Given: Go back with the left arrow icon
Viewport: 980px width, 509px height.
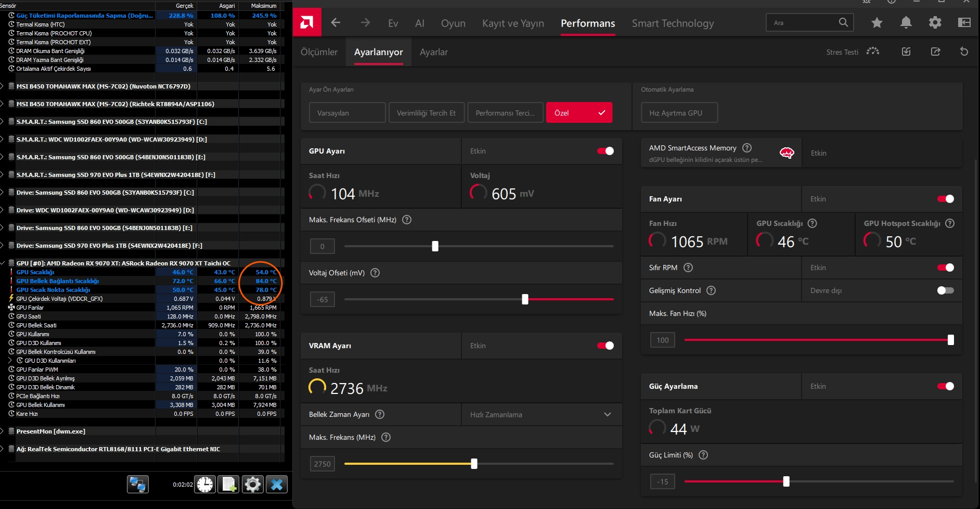Looking at the screenshot, I should click(336, 22).
